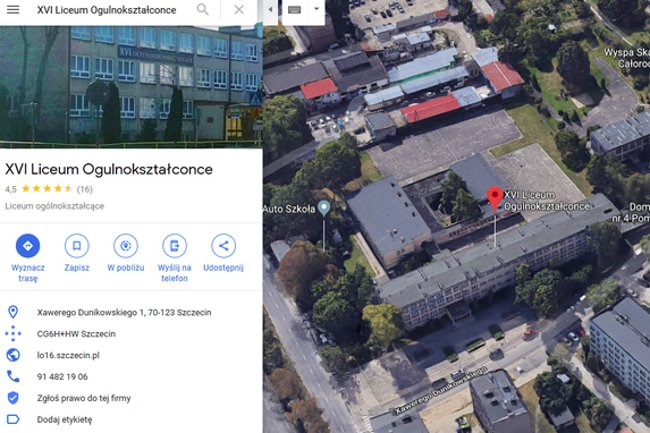Image resolution: width=650 pixels, height=433 pixels.
Task: Open the input tools dropdown arrow
Action: pos(316,9)
